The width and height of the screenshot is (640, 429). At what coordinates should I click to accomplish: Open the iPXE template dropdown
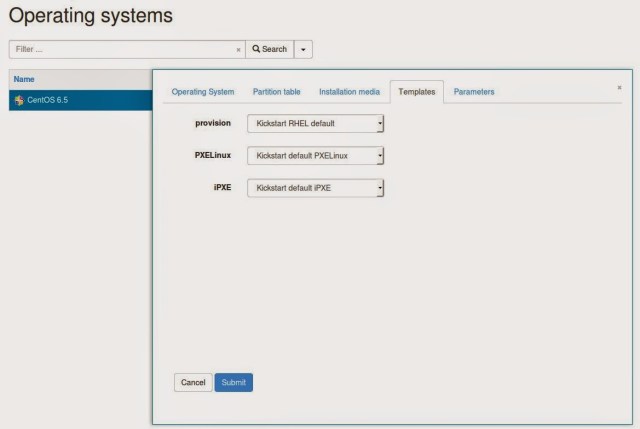(315, 188)
